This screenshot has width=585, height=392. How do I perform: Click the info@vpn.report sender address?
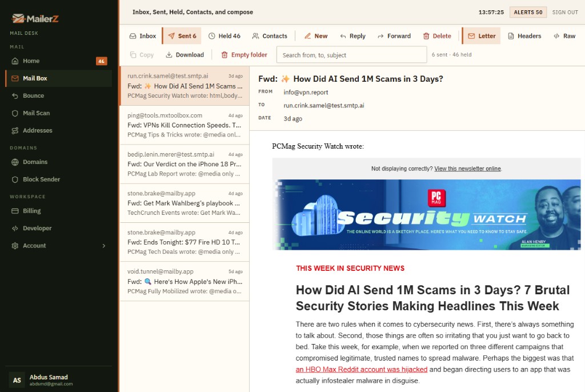(306, 92)
